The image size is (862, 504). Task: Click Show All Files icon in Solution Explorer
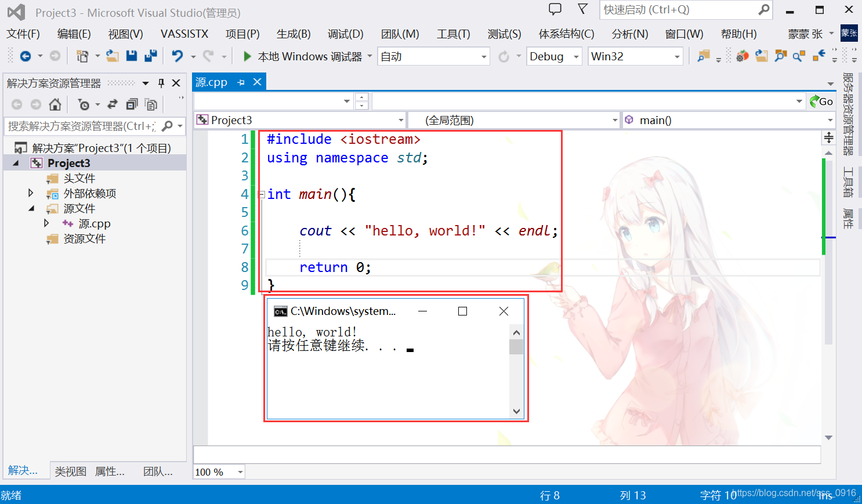pos(151,104)
